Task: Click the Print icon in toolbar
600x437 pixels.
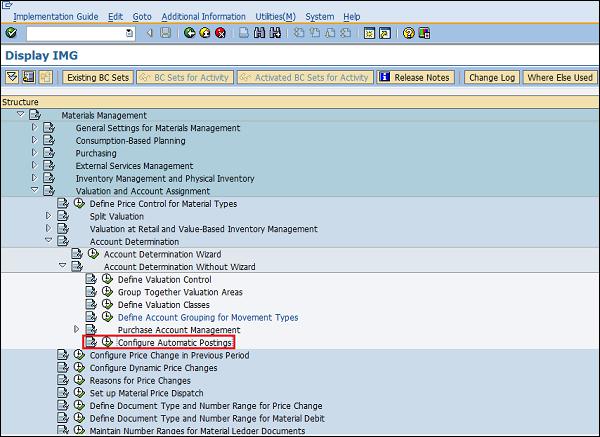Action: [x=245, y=33]
